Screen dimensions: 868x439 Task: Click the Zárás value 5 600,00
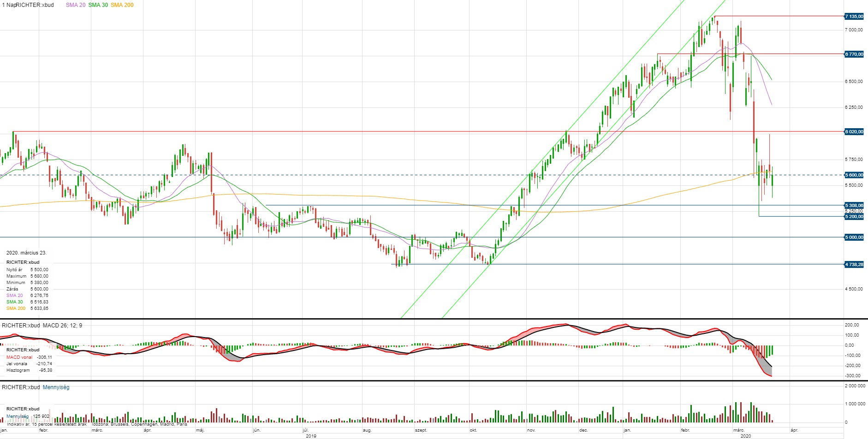39,289
